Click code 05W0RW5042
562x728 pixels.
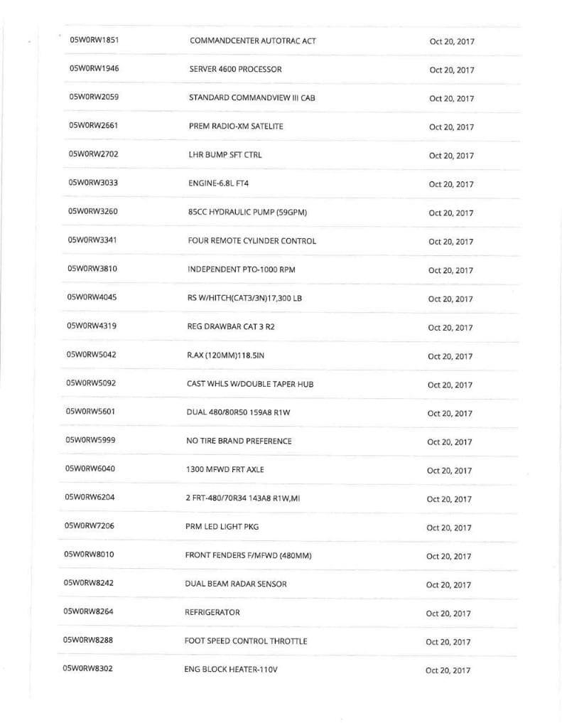(91, 354)
